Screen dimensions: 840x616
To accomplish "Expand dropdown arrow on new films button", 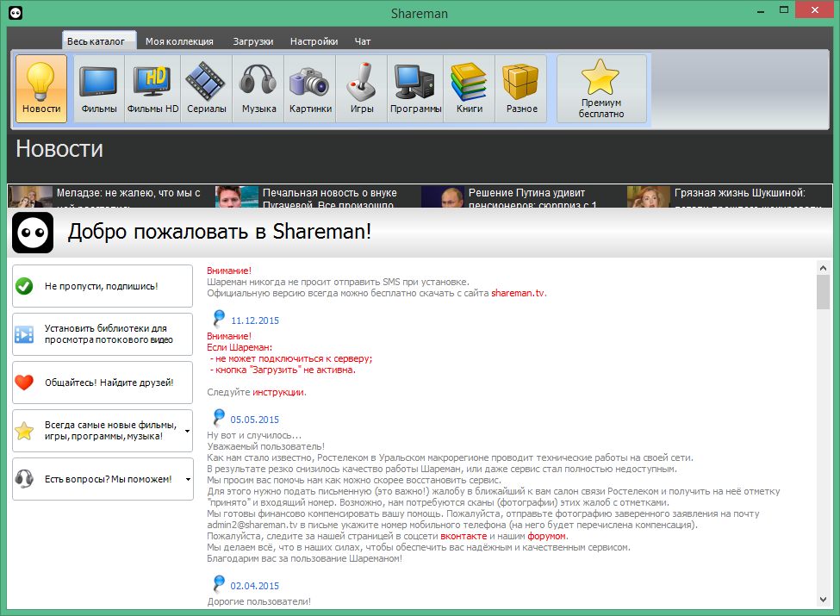I will tap(188, 431).
